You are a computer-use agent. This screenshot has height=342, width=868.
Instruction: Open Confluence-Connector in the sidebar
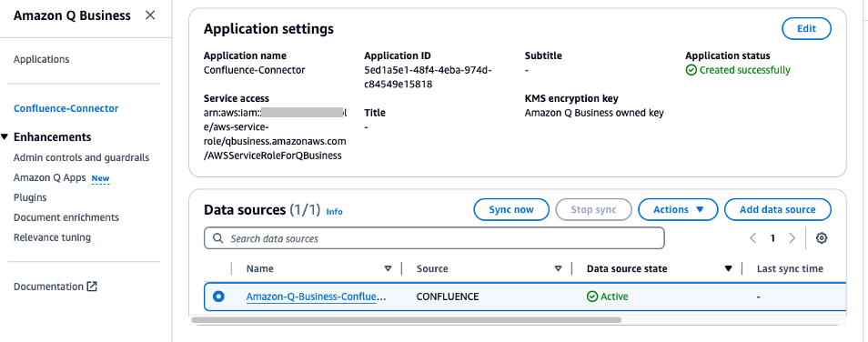(66, 108)
